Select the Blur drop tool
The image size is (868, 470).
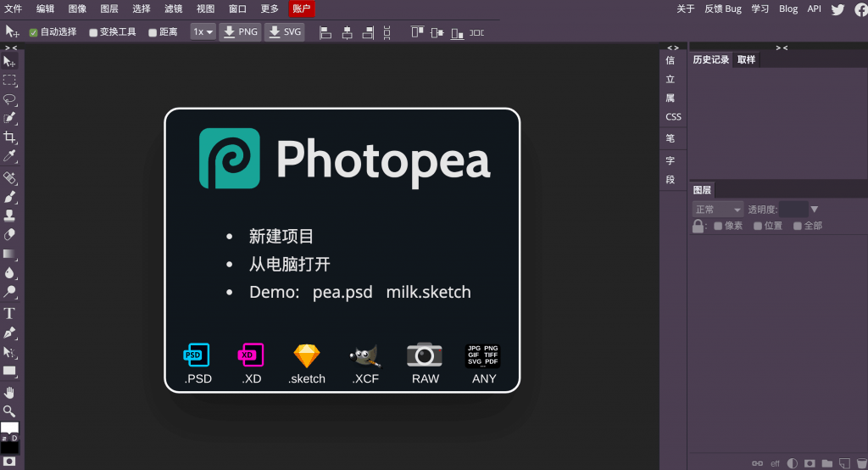9,272
